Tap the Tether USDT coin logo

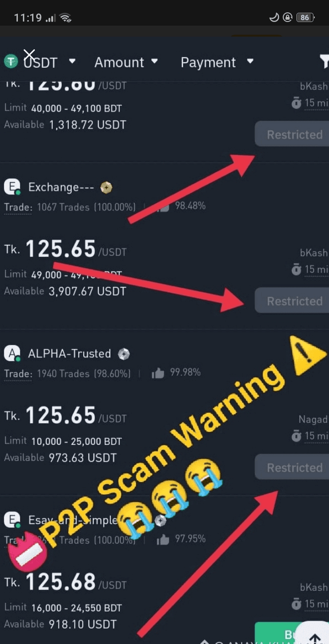(x=11, y=62)
